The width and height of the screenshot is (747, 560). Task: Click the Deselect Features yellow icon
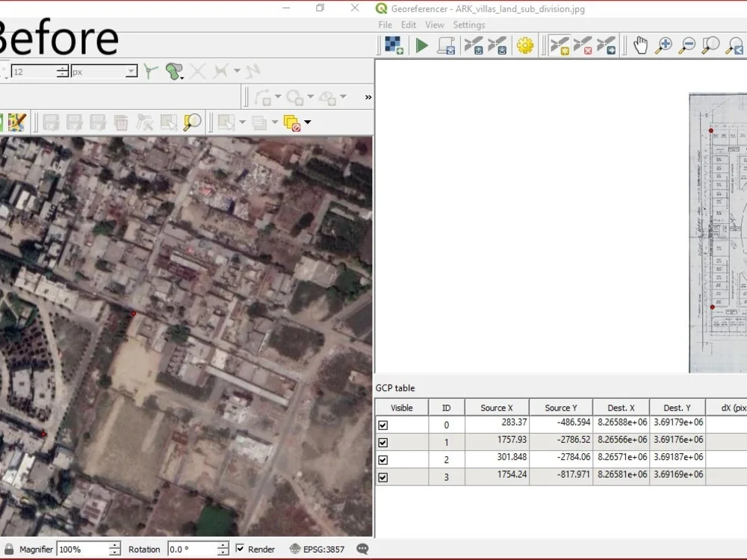pos(291,123)
